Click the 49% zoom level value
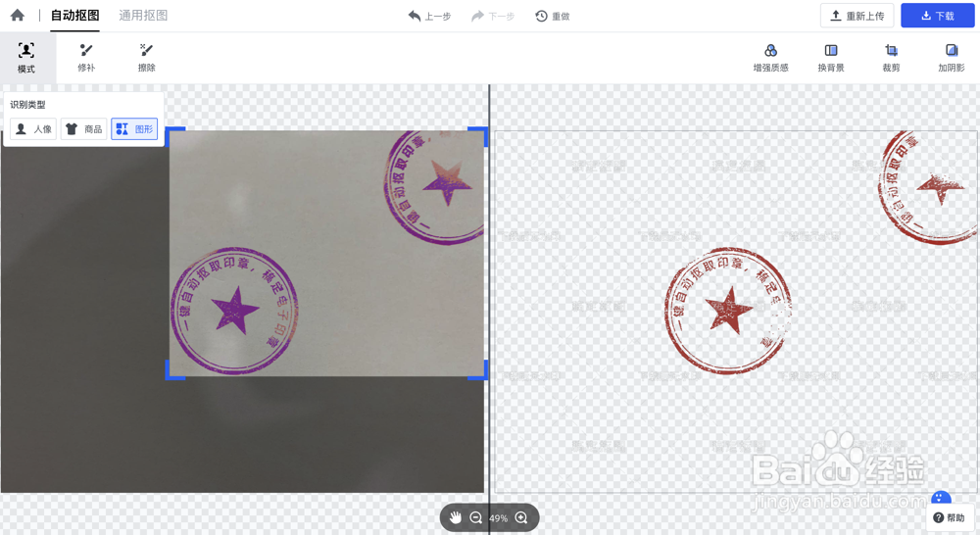The width and height of the screenshot is (980, 535). tap(498, 518)
